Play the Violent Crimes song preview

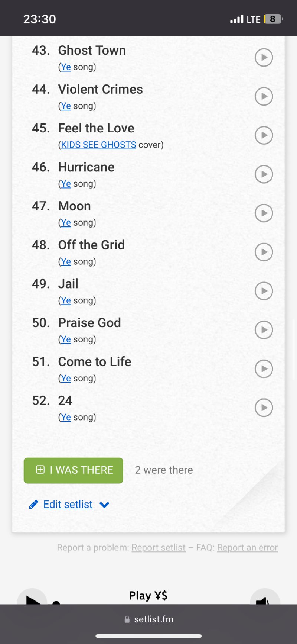coord(264,96)
